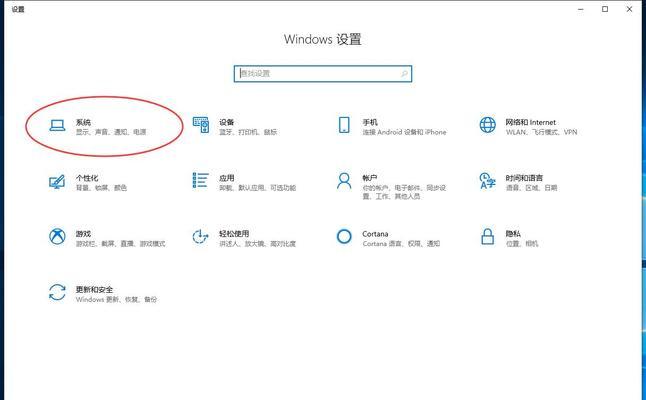Open the 个性化 paintbrush icon
This screenshot has width=646, height=400.
[57, 181]
